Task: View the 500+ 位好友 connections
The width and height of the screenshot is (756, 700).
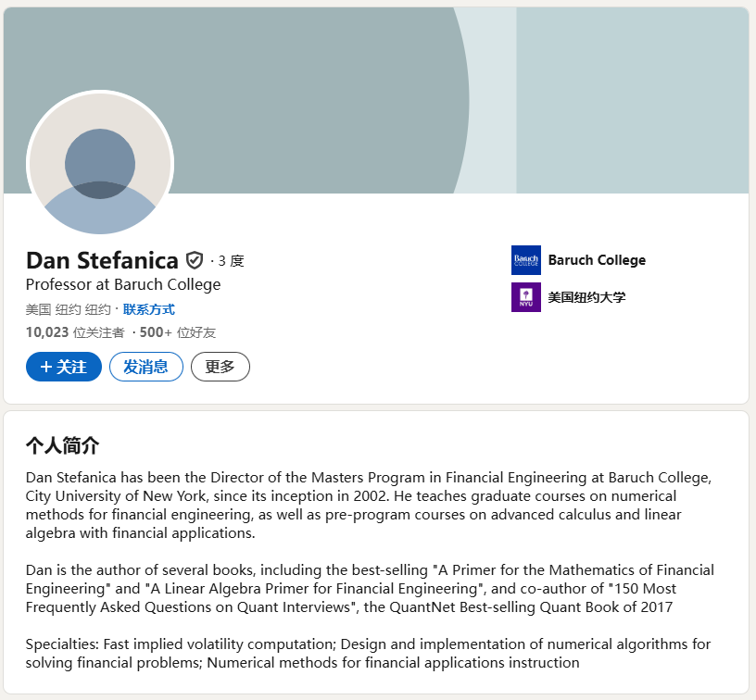Action: [178, 332]
